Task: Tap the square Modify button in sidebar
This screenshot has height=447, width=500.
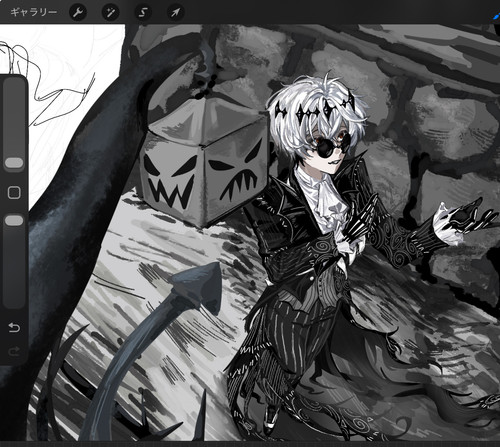Action: 14,192
